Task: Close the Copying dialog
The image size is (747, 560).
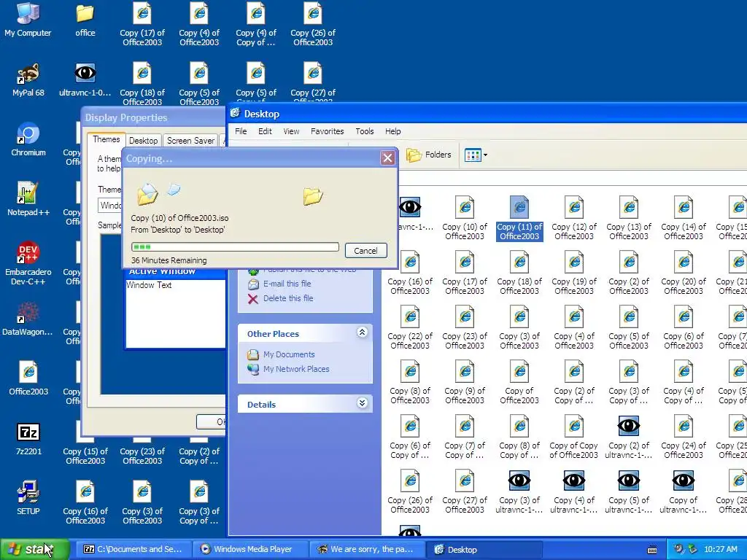Action: [388, 158]
